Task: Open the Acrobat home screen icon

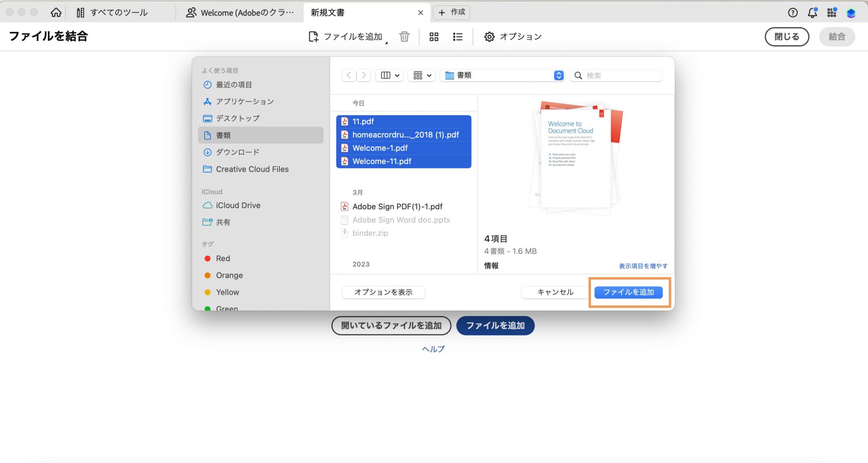Action: 56,12
